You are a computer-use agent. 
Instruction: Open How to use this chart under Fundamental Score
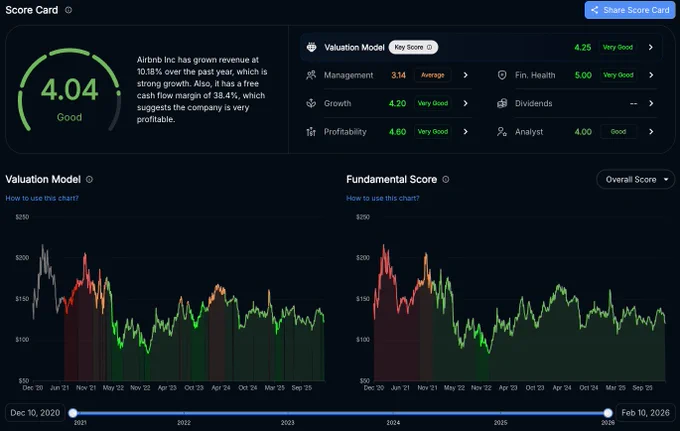click(x=383, y=198)
